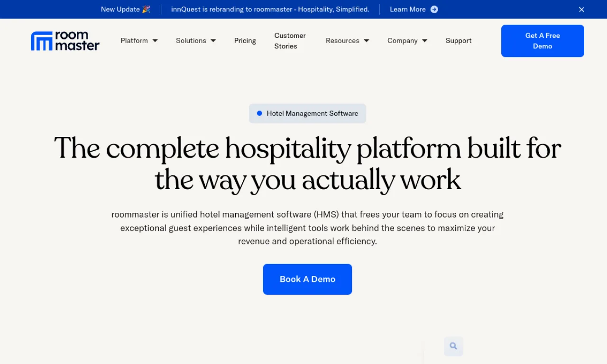Open the Pricing page
Screen dimensions: 607x364
[245, 41]
